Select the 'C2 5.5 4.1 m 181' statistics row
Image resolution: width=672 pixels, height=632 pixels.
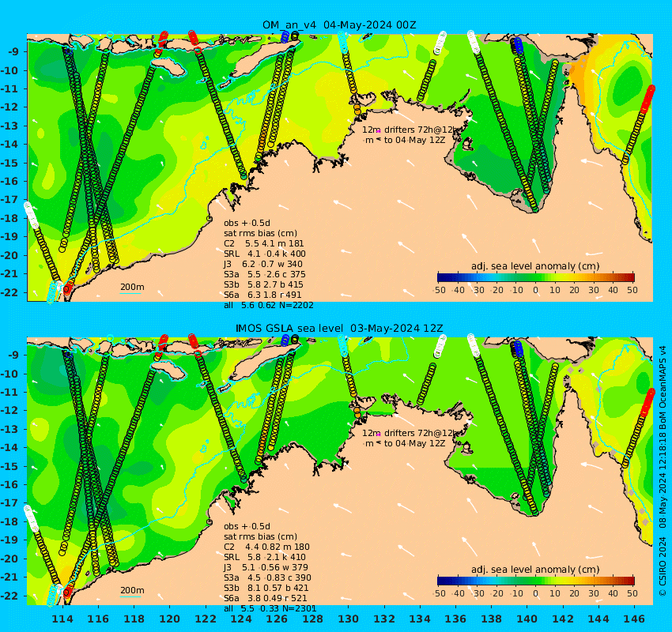tap(263, 243)
